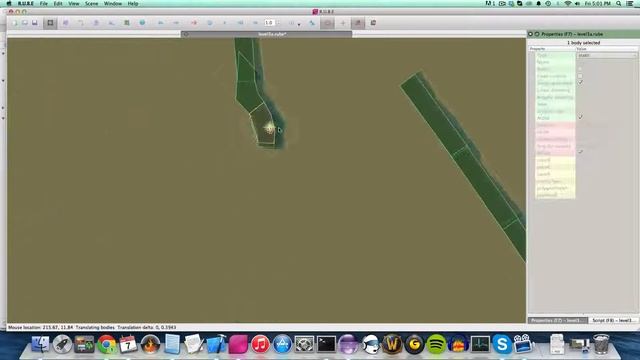Image resolution: width=640 pixels, height=360 pixels.
Task: Open Launchpad rocket icon in Dock
Action: [x=62, y=344]
